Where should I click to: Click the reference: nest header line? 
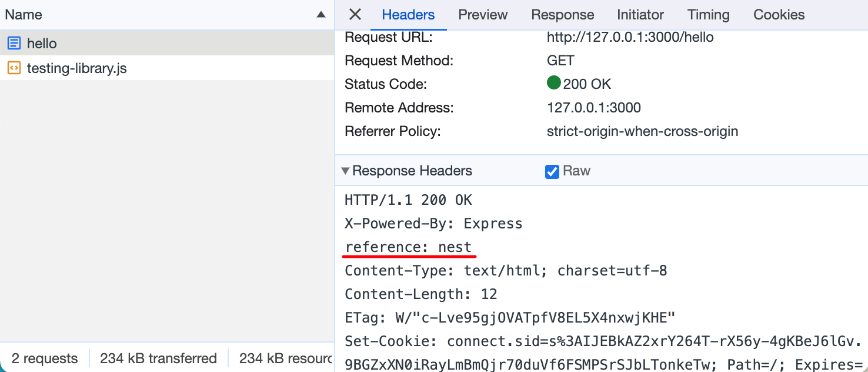point(408,247)
